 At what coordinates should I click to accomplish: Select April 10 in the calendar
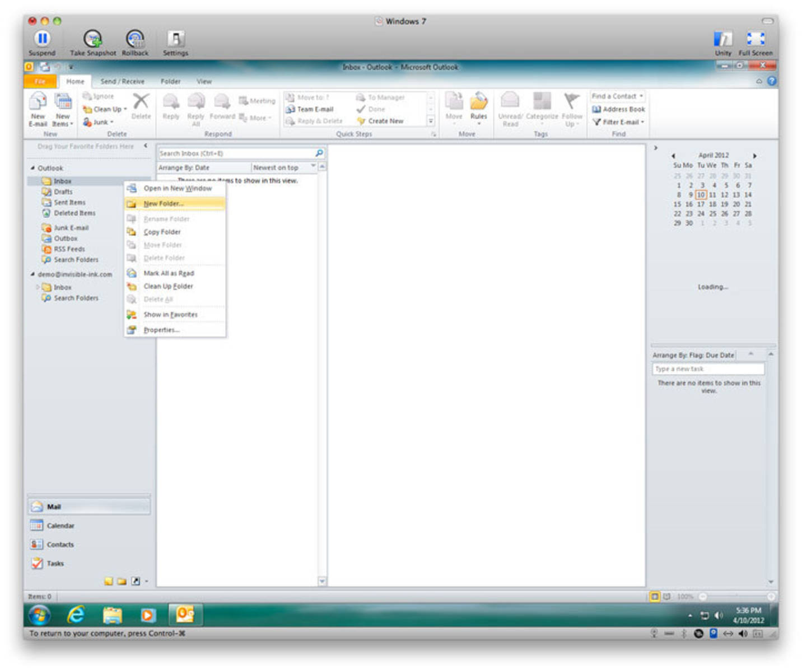click(701, 195)
